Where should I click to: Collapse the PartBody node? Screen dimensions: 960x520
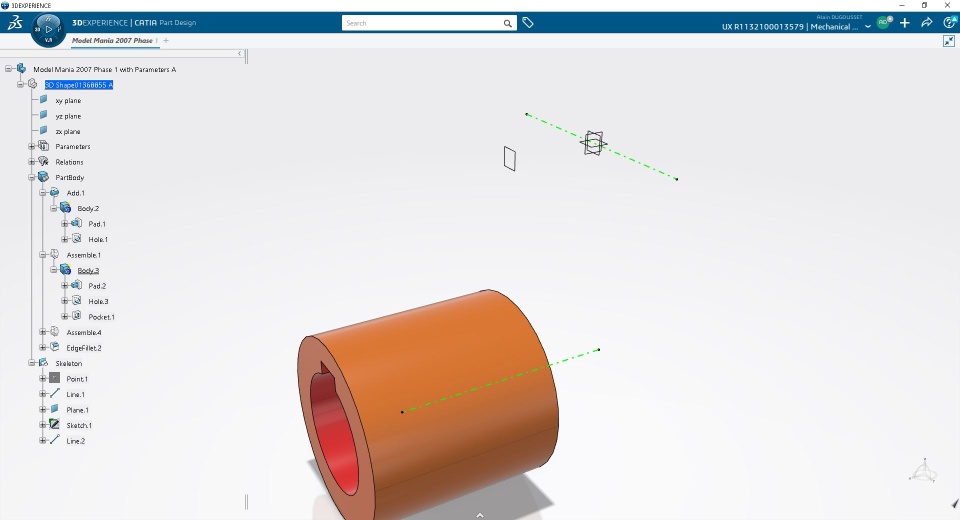click(x=31, y=177)
